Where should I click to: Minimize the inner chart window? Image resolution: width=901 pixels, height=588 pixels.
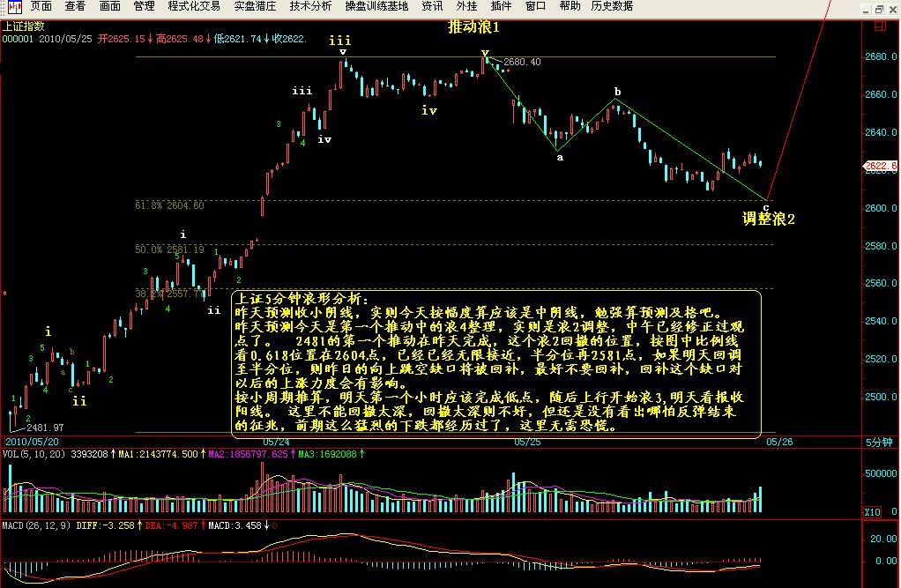(x=866, y=9)
